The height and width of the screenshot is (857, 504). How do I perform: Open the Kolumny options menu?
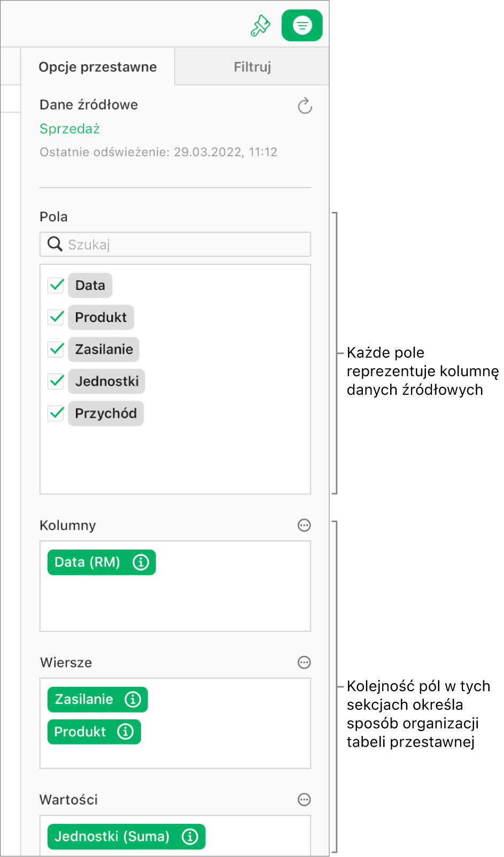(304, 525)
